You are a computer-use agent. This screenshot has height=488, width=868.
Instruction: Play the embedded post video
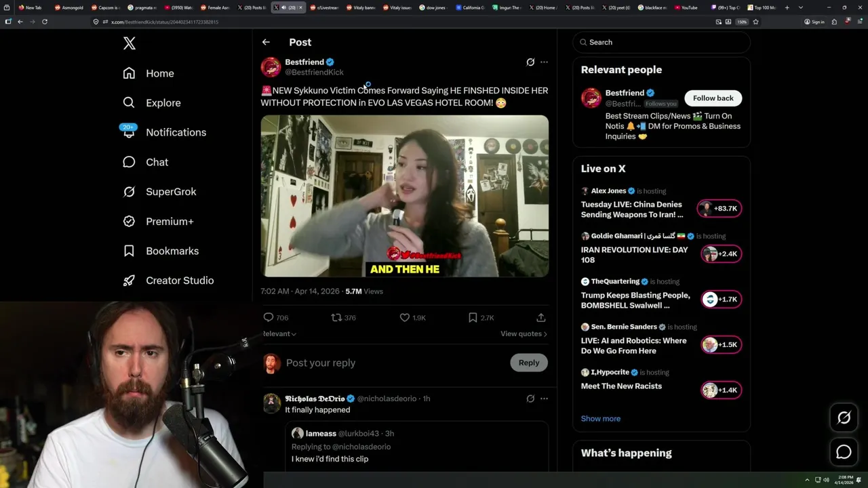tap(405, 196)
